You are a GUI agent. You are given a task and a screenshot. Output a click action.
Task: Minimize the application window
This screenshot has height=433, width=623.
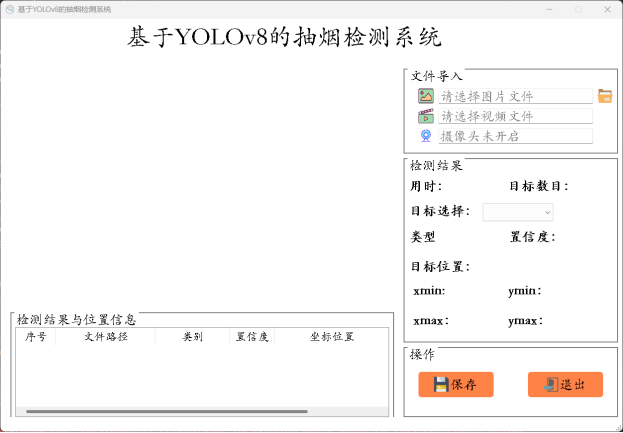point(549,10)
